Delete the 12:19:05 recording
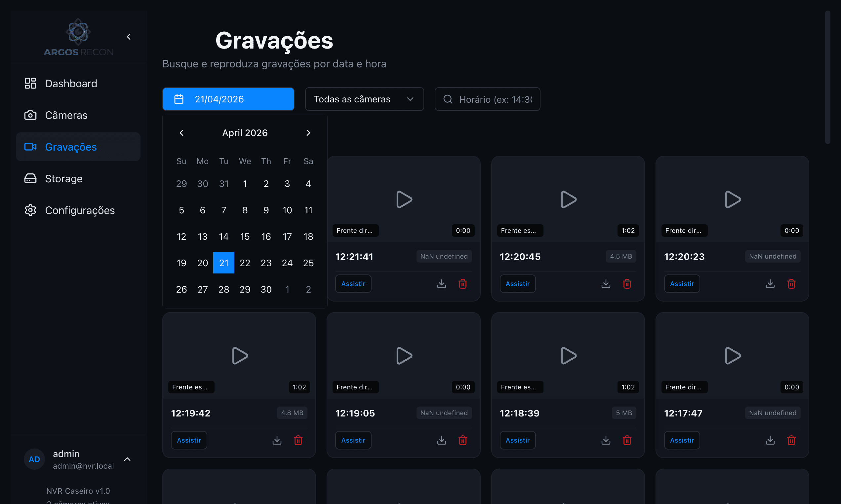 pyautogui.click(x=463, y=440)
